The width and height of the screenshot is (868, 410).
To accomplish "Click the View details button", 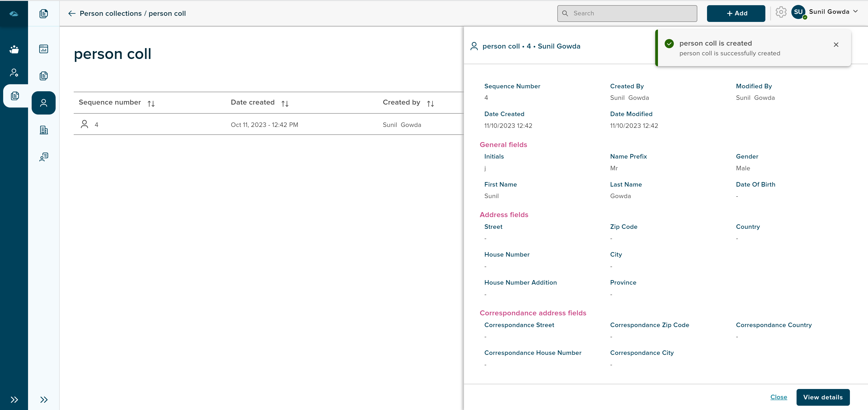I will 823,397.
